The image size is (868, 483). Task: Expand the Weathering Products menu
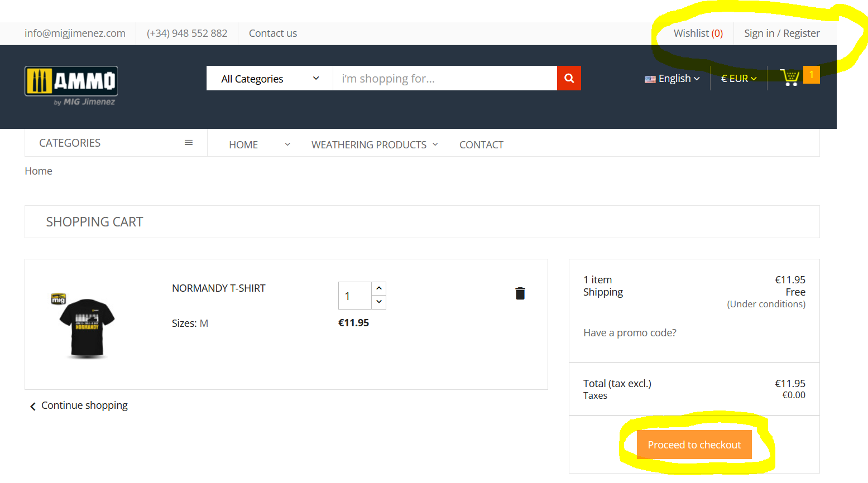pos(375,144)
